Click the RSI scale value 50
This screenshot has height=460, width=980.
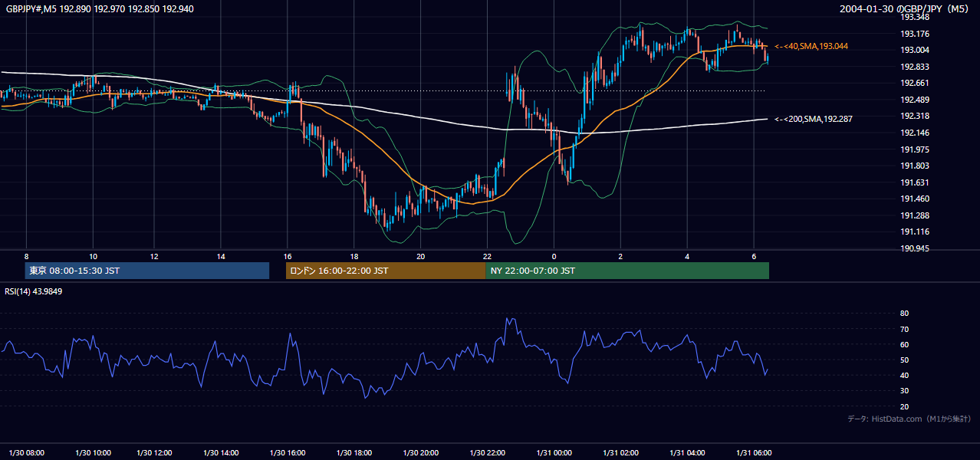pyautogui.click(x=905, y=360)
